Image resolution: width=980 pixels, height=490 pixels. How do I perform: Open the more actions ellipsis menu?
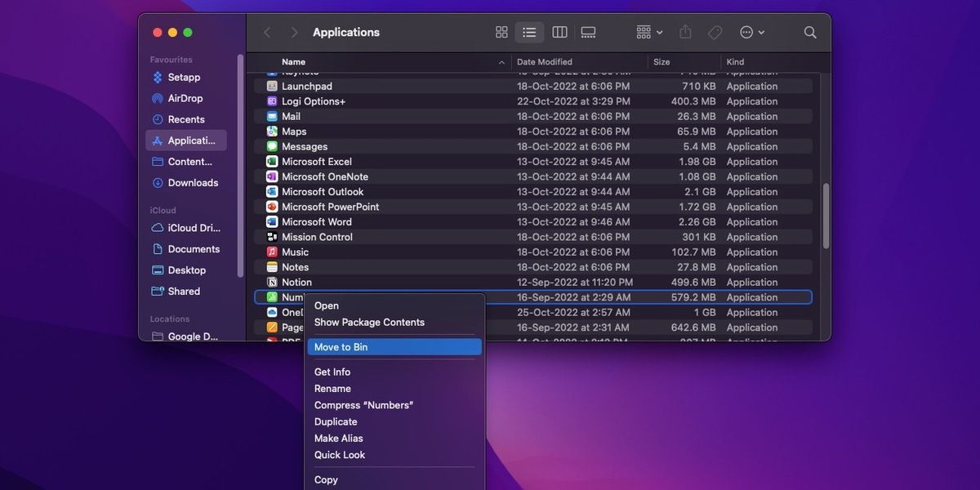(752, 33)
